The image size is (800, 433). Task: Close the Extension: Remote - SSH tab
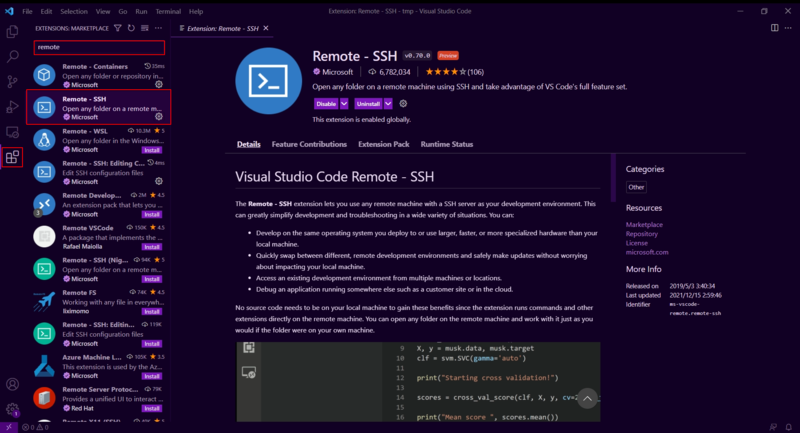266,29
